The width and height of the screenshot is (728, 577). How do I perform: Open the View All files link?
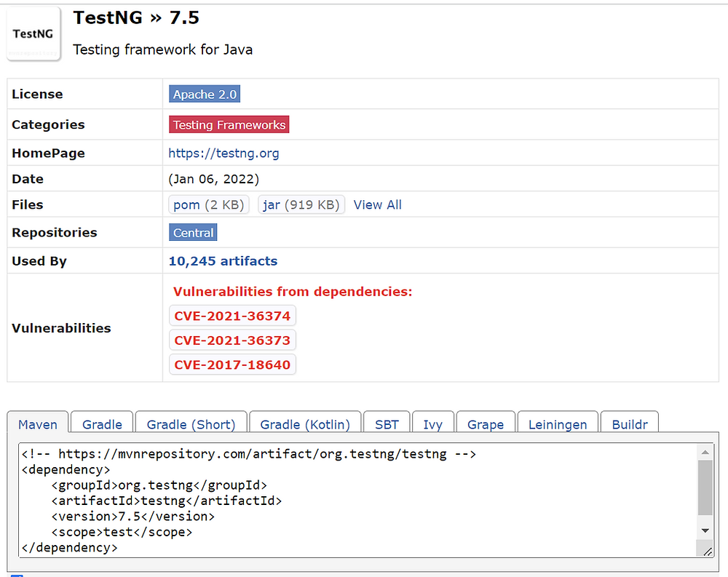[x=377, y=204]
